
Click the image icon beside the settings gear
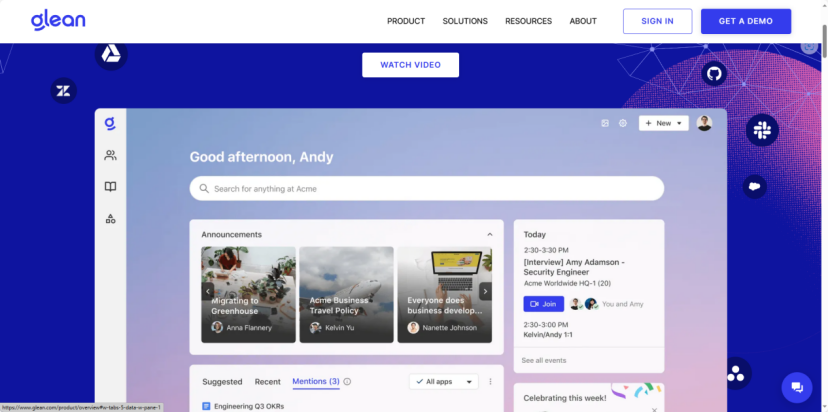[605, 123]
